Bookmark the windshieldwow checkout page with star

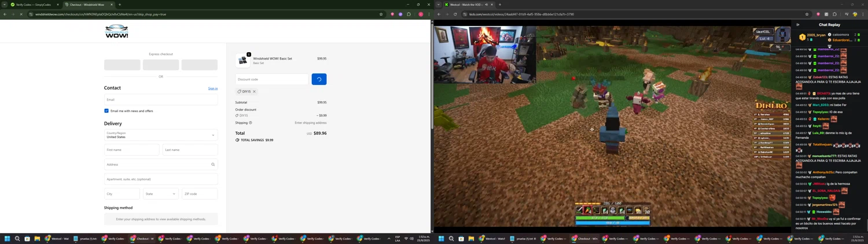(x=381, y=14)
